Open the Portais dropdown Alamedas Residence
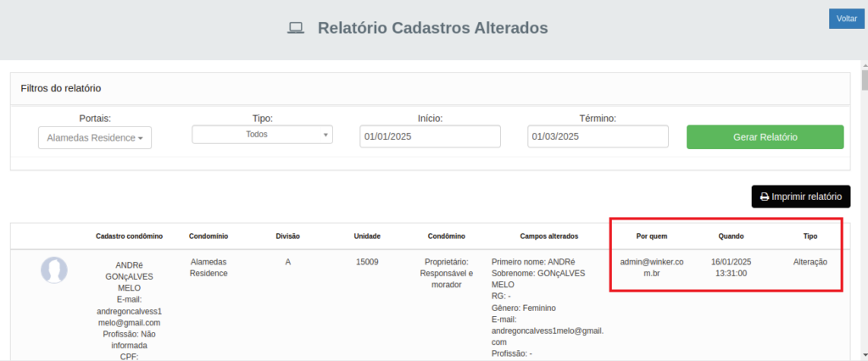 click(95, 138)
